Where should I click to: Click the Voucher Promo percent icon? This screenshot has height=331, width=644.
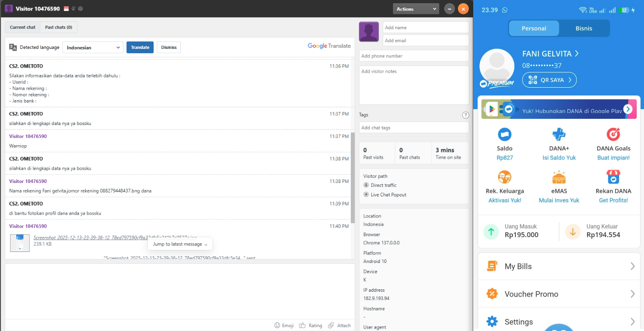[491, 294]
